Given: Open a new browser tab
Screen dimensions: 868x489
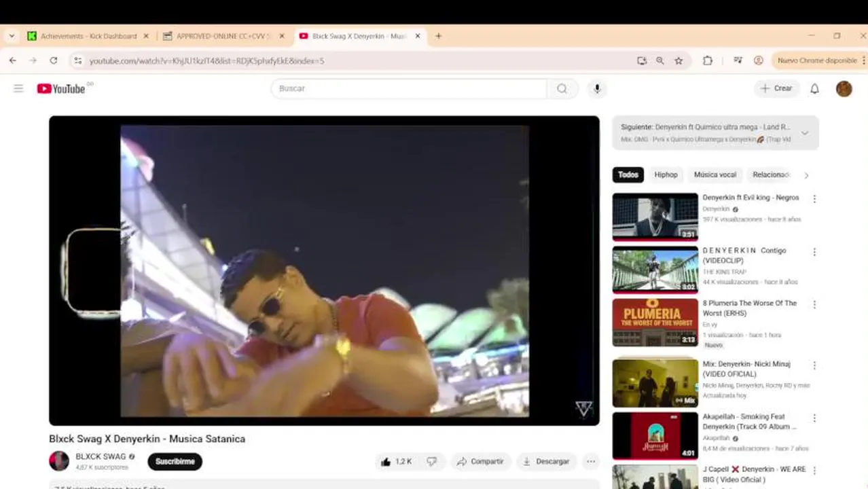Looking at the screenshot, I should pos(438,36).
